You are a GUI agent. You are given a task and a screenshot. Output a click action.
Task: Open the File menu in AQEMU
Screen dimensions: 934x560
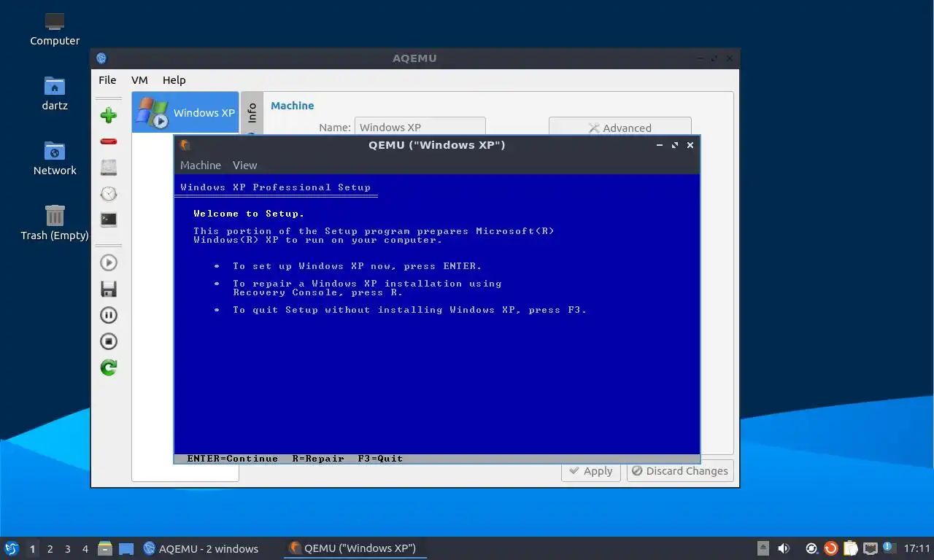(107, 80)
